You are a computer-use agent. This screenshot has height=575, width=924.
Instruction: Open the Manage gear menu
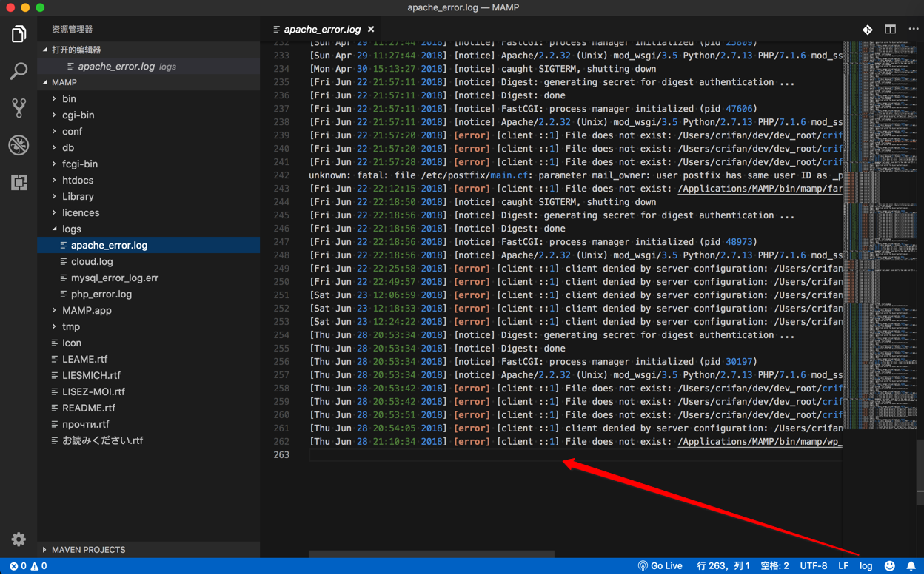pos(19,539)
